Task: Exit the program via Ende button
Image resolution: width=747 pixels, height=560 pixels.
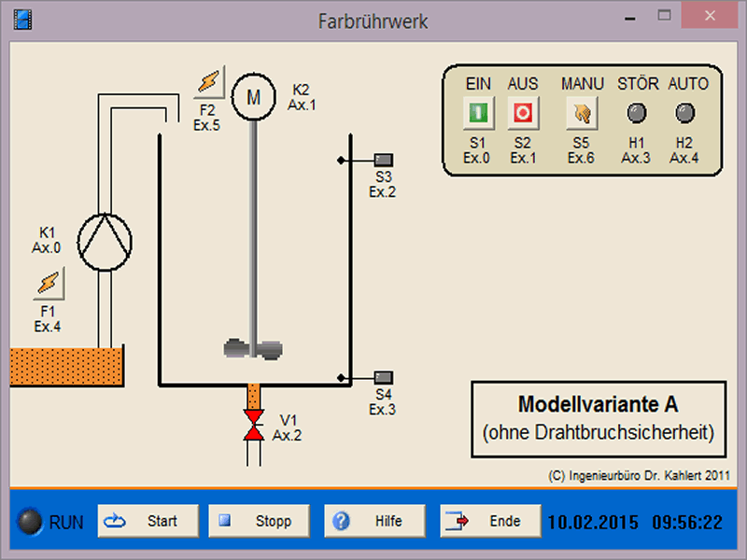Action: (x=491, y=521)
